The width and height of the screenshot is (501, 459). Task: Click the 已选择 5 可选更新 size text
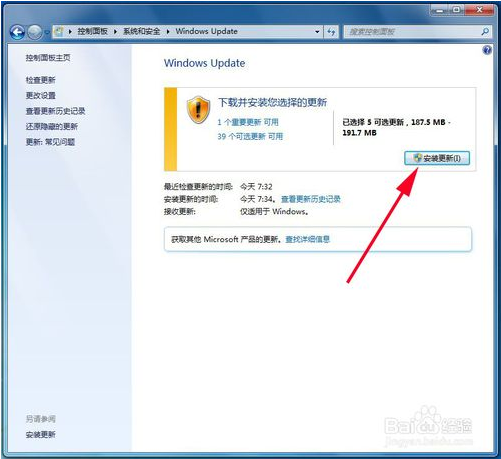[397, 127]
